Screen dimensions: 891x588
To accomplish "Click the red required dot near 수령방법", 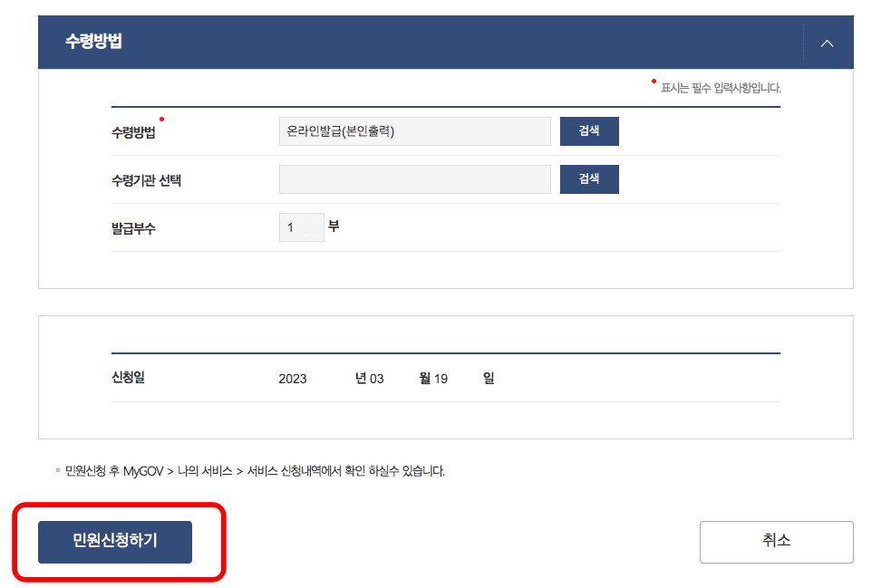I will pos(162,119).
